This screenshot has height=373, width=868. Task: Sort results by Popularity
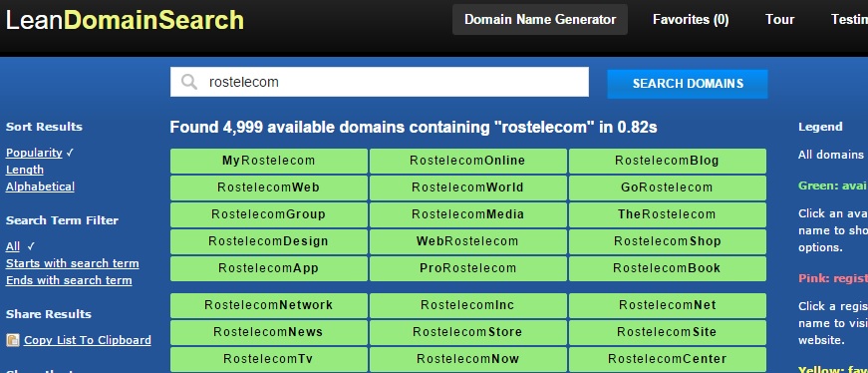click(x=34, y=153)
